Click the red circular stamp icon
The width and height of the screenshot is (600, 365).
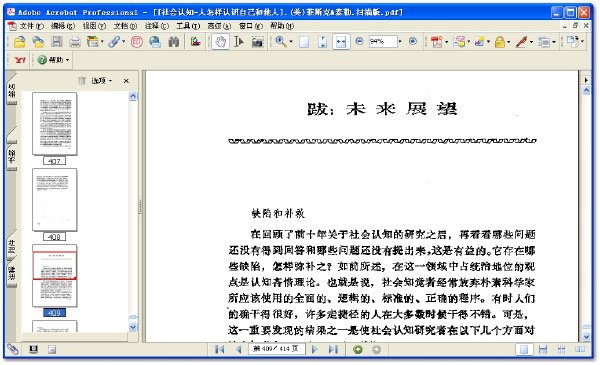point(137,41)
